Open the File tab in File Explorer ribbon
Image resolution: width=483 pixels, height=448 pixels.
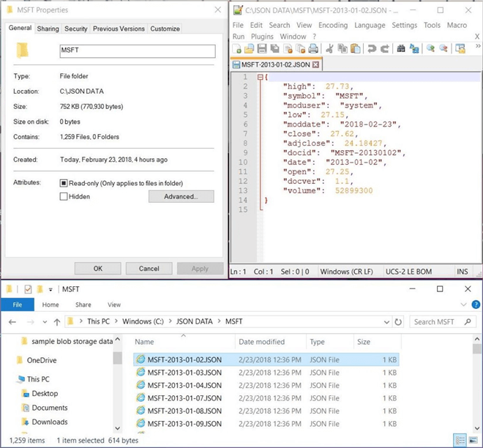18,305
